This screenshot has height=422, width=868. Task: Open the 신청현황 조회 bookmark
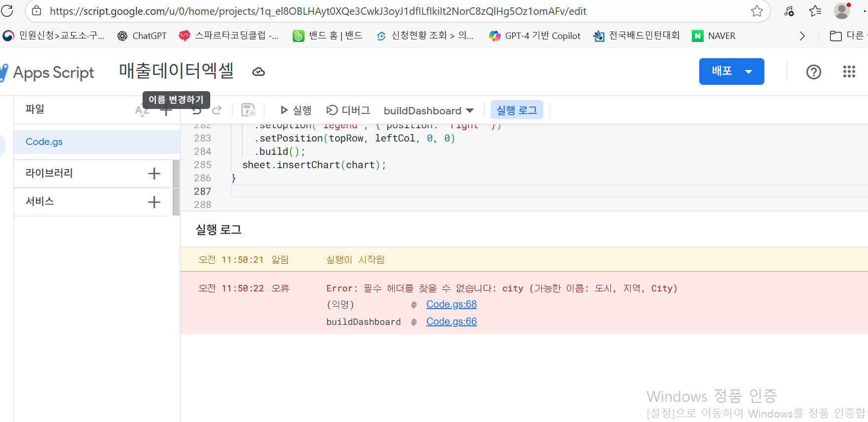(425, 35)
